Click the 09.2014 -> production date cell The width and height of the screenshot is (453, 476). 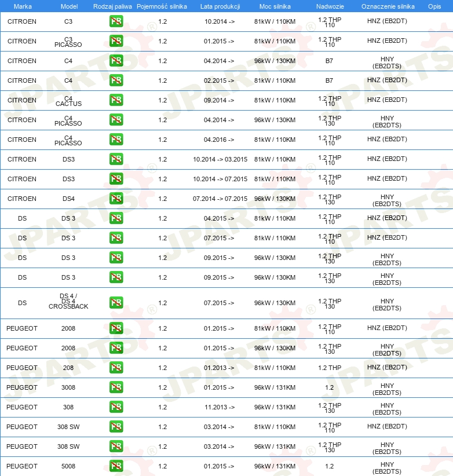coord(219,101)
